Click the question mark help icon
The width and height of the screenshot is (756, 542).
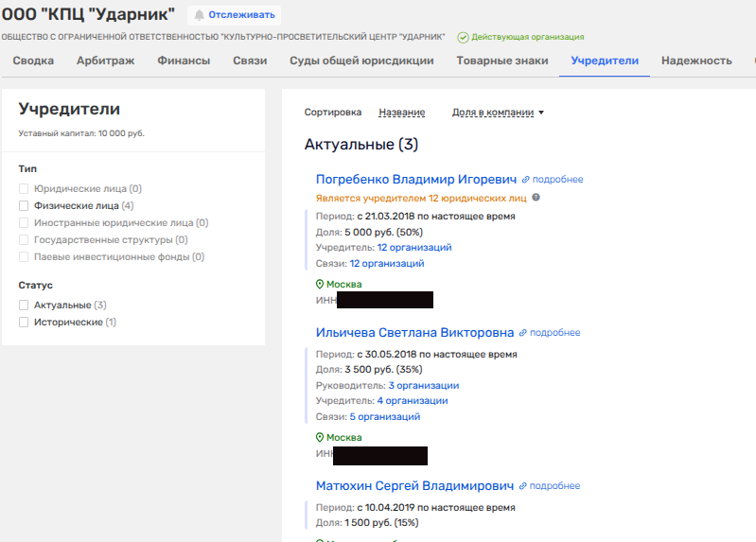coord(536,198)
